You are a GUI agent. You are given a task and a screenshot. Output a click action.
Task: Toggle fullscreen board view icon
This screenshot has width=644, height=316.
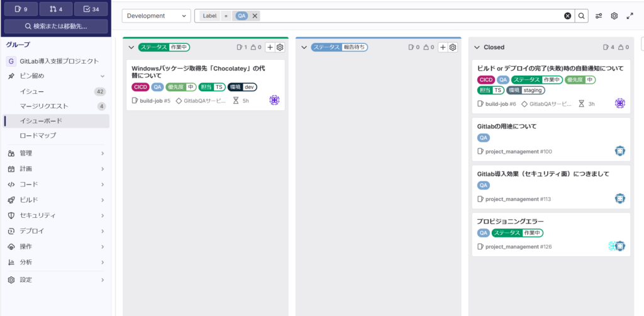pos(630,16)
